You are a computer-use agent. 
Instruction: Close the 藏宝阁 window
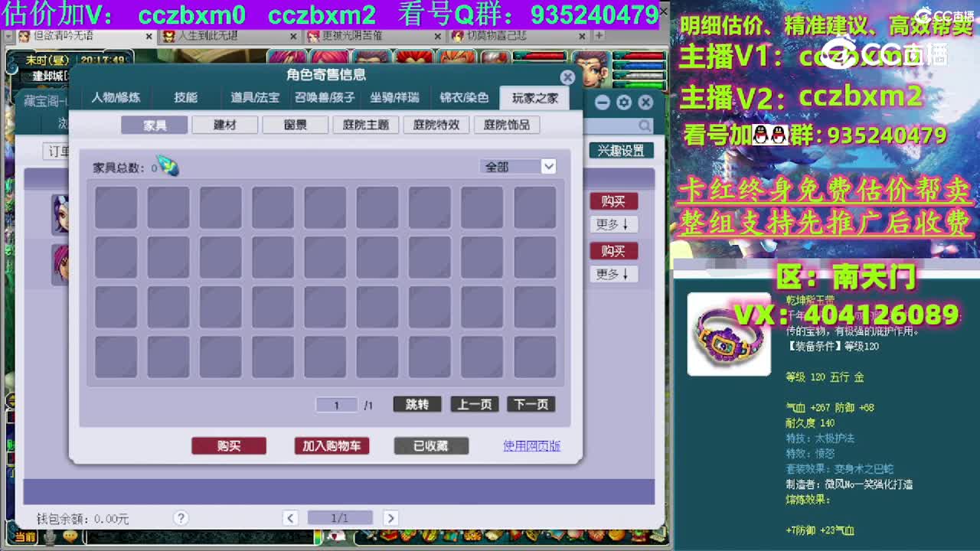646,103
